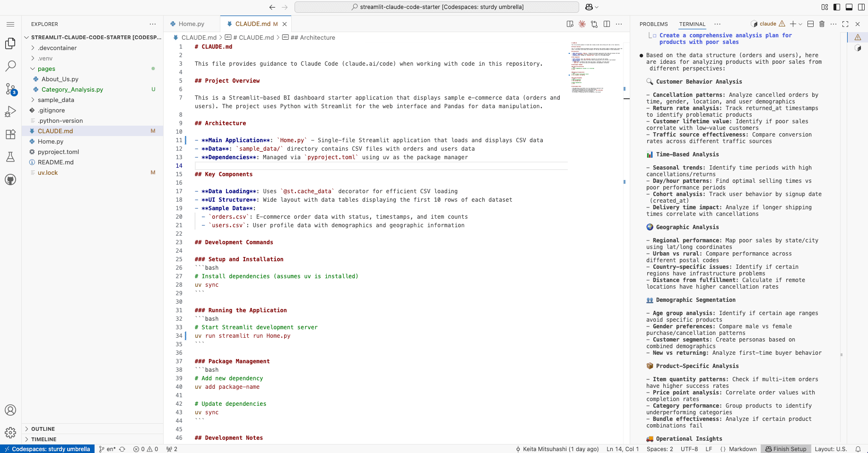The height and width of the screenshot is (453, 868).
Task: Toggle the primary side bar visibility
Action: click(837, 7)
